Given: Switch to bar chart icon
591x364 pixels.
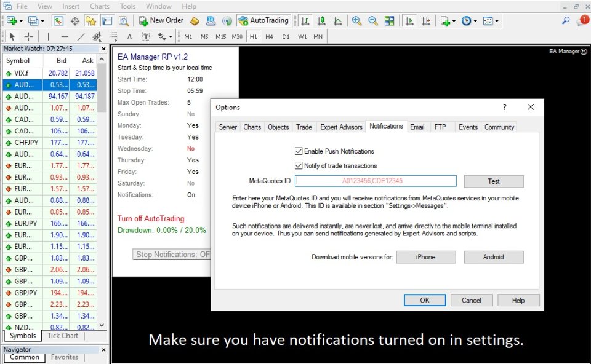Looking at the screenshot, I should [305, 21].
